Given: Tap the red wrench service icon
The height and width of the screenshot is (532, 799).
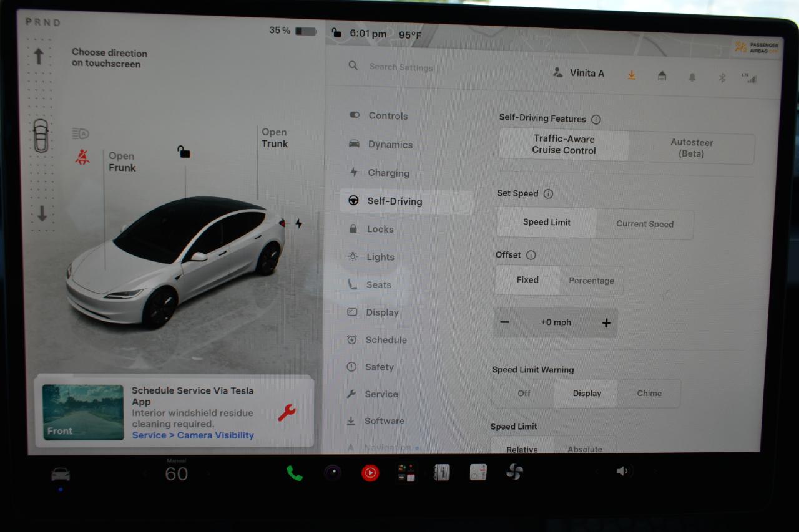Looking at the screenshot, I should coord(287,412).
